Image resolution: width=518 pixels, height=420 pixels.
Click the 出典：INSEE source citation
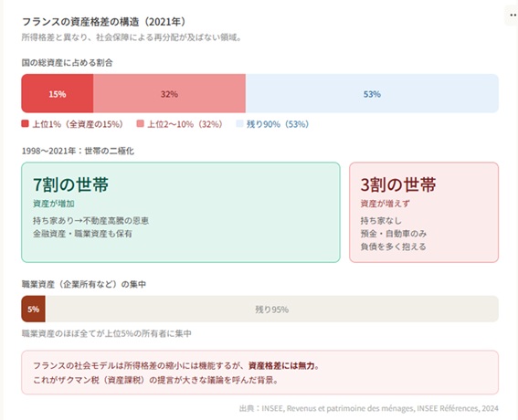click(x=369, y=408)
